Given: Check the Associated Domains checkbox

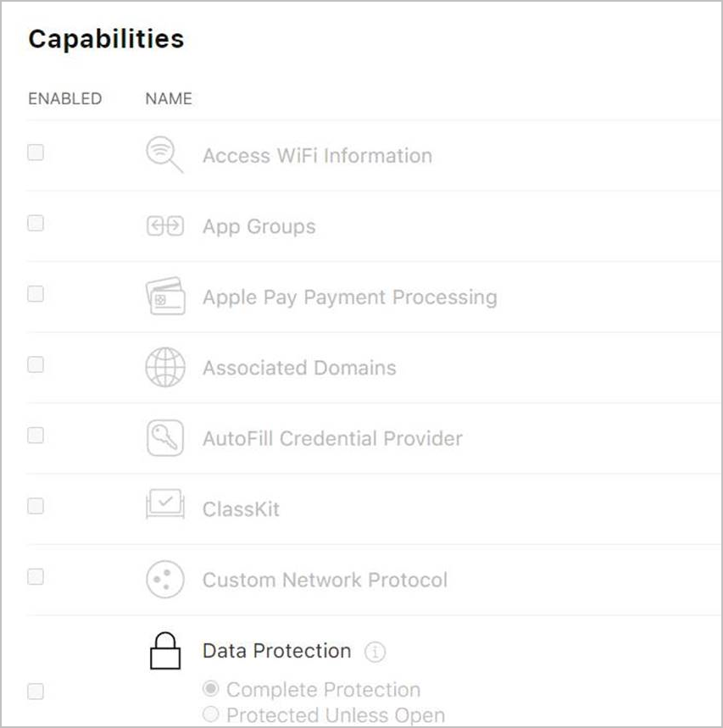Looking at the screenshot, I should click(x=36, y=364).
